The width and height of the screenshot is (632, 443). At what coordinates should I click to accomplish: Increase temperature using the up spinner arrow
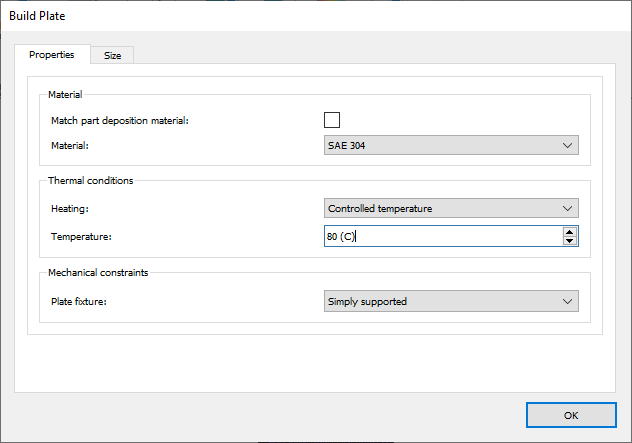click(570, 231)
